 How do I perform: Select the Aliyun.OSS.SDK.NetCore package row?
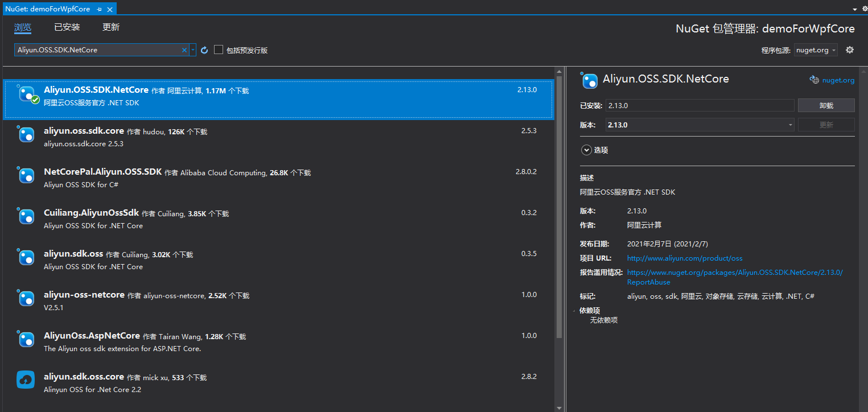tap(278, 100)
